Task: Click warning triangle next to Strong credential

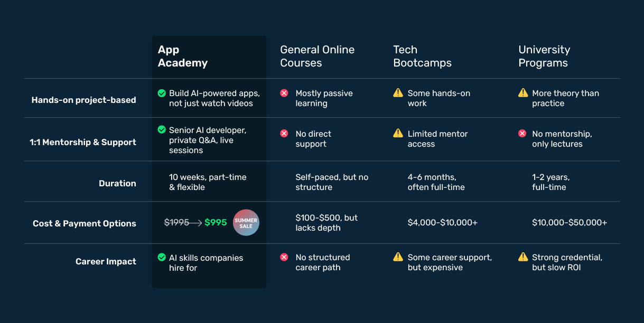Action: tap(523, 257)
